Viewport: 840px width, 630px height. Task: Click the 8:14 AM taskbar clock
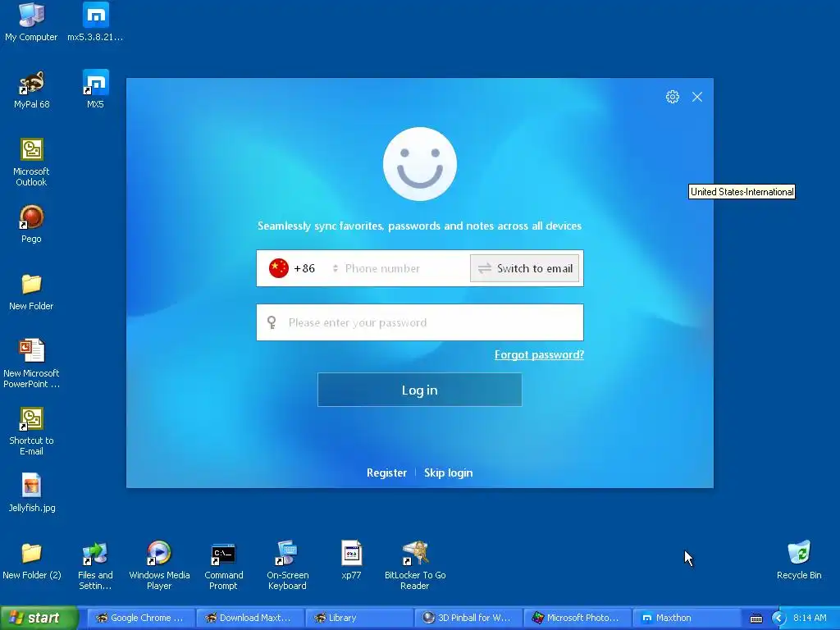pyautogui.click(x=810, y=618)
